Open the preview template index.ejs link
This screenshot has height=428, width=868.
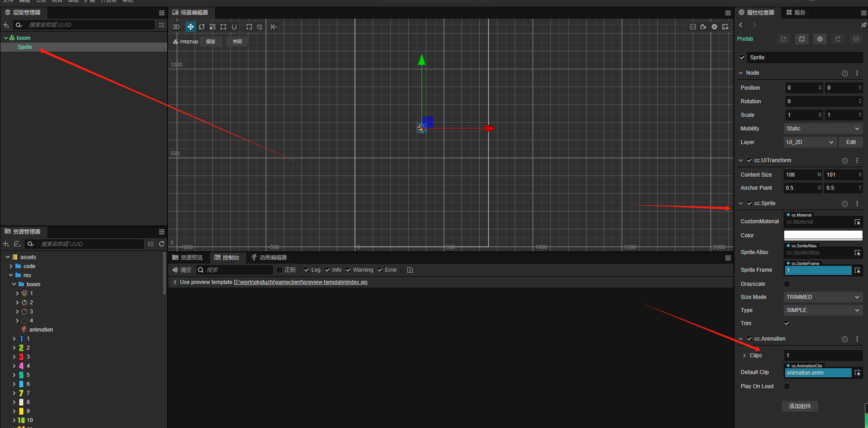pos(301,282)
